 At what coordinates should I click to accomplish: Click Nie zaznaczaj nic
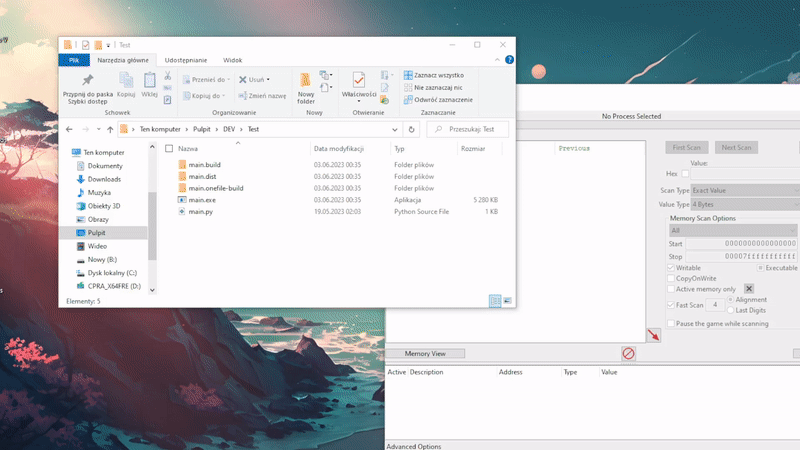click(433, 87)
